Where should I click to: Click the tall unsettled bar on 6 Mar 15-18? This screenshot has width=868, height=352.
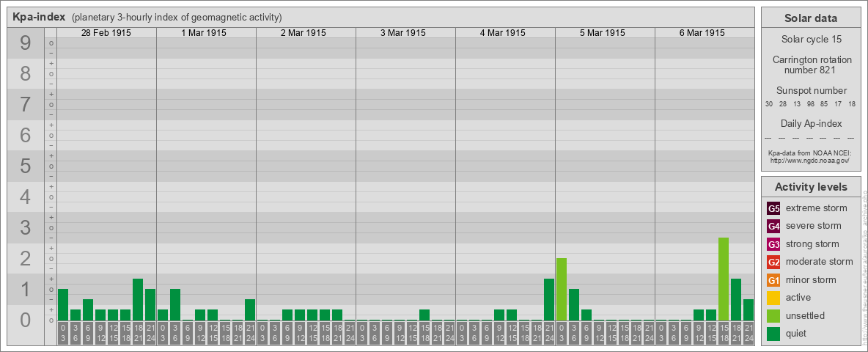pos(723,279)
